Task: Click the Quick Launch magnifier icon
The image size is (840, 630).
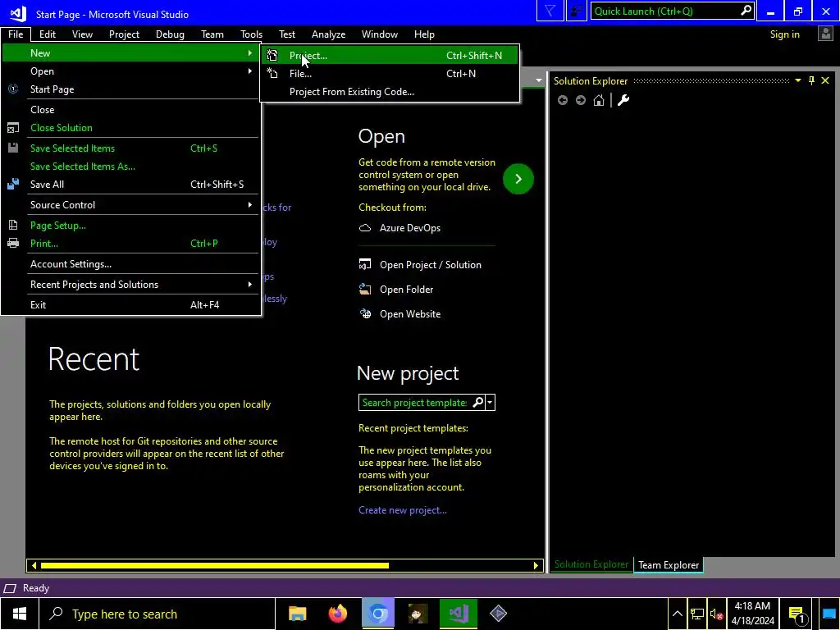Action: point(746,11)
